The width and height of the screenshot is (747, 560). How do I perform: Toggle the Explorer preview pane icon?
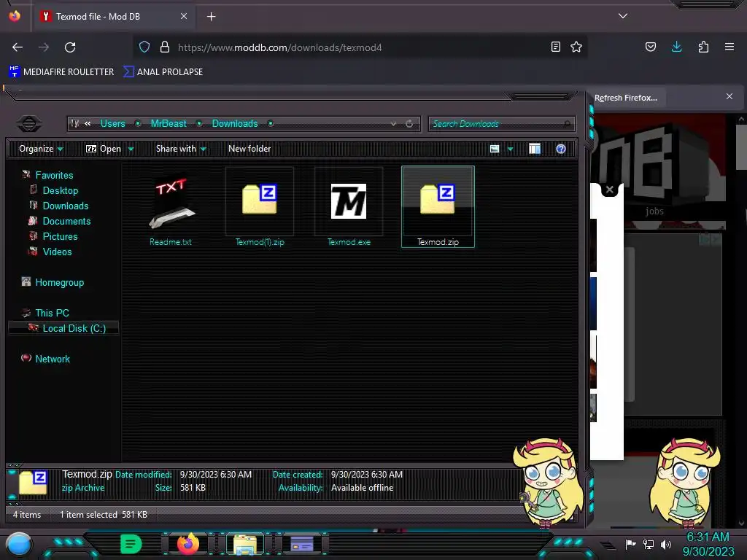pos(535,149)
